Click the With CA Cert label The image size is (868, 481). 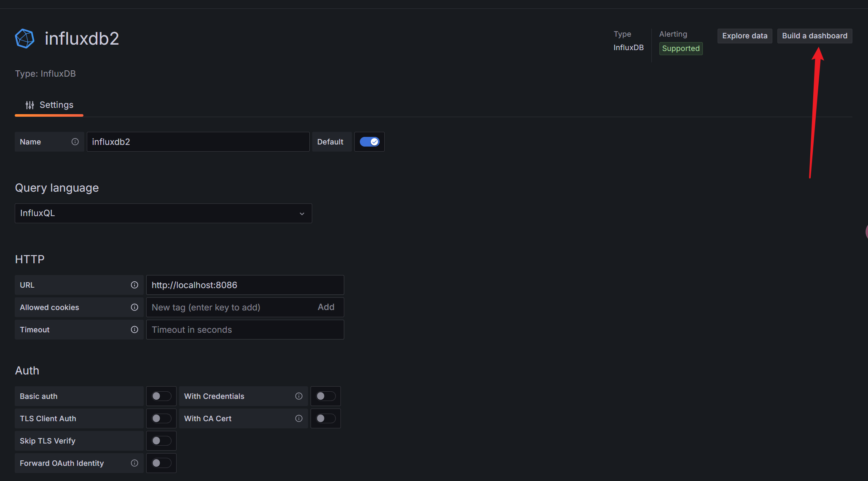[208, 419]
